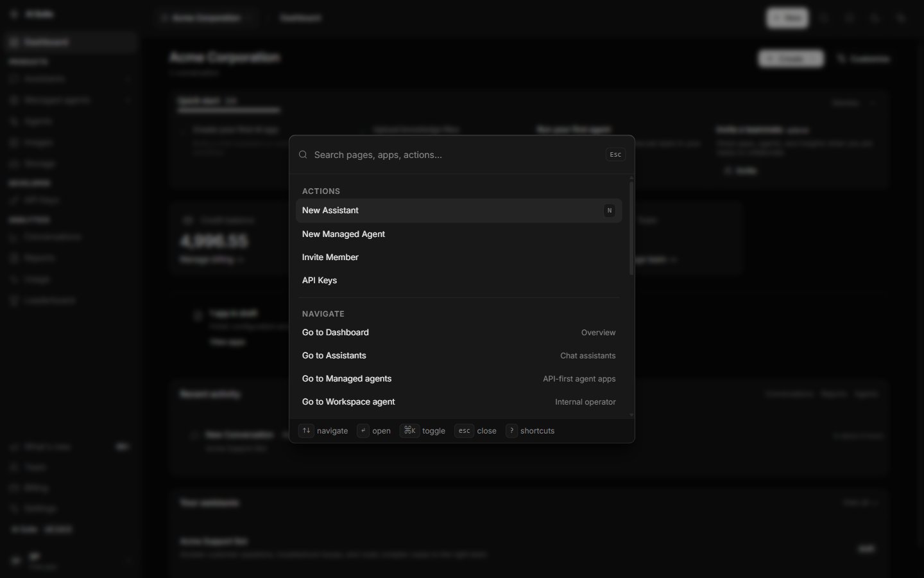The image size is (924, 578).
Task: Click the Esc badge in the search bar
Action: coord(615,154)
